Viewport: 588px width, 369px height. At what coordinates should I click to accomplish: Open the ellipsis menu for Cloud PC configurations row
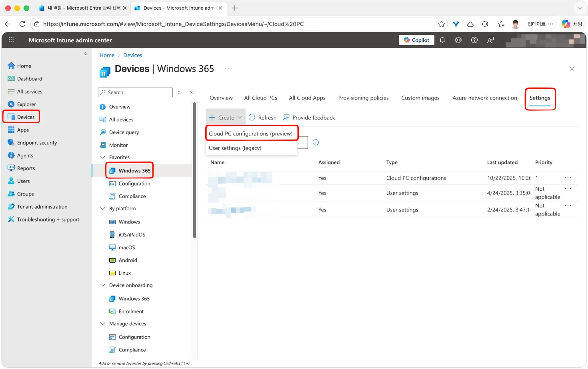click(x=568, y=178)
